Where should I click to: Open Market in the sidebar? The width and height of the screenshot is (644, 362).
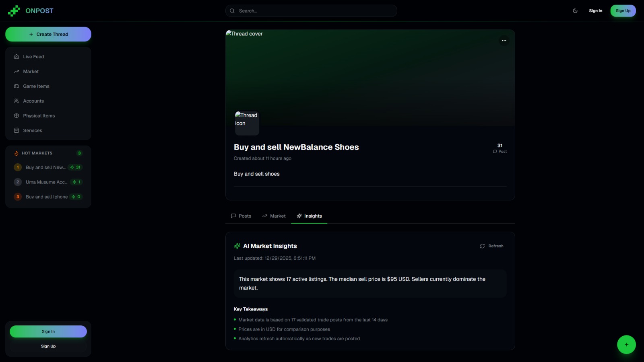[x=48, y=72]
